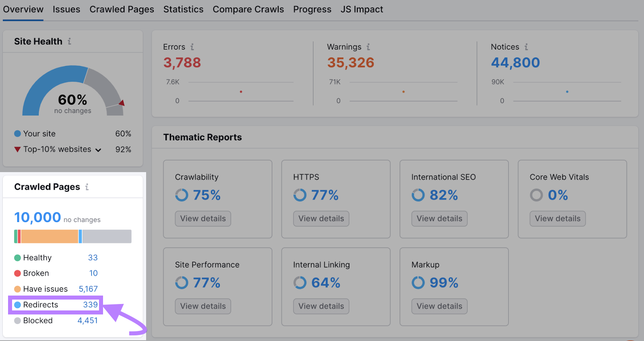The width and height of the screenshot is (644, 341).
Task: Click the Have issues count 5,167
Action: tap(88, 289)
